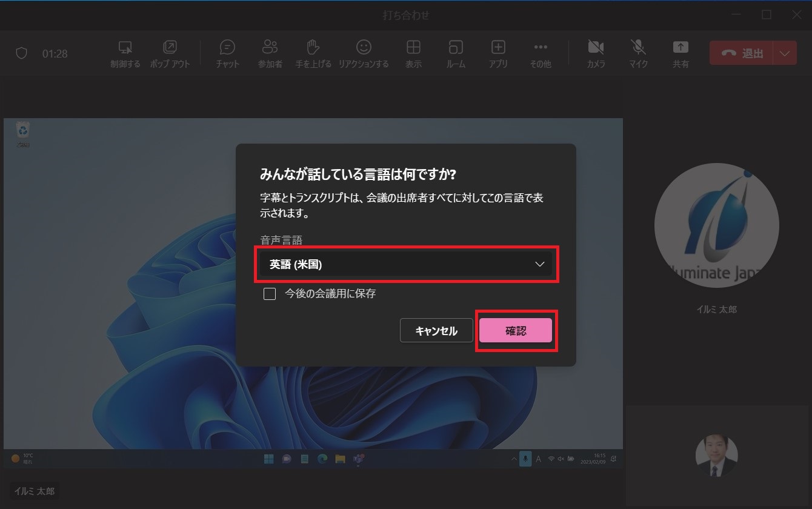Click microphone icon in shared tray
The image size is (812, 509).
(526, 459)
